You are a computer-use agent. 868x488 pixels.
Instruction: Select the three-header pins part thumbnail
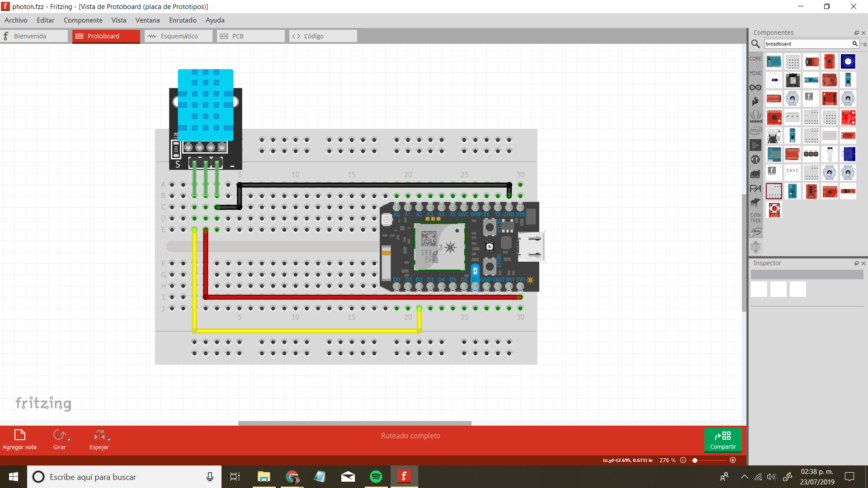[811, 154]
